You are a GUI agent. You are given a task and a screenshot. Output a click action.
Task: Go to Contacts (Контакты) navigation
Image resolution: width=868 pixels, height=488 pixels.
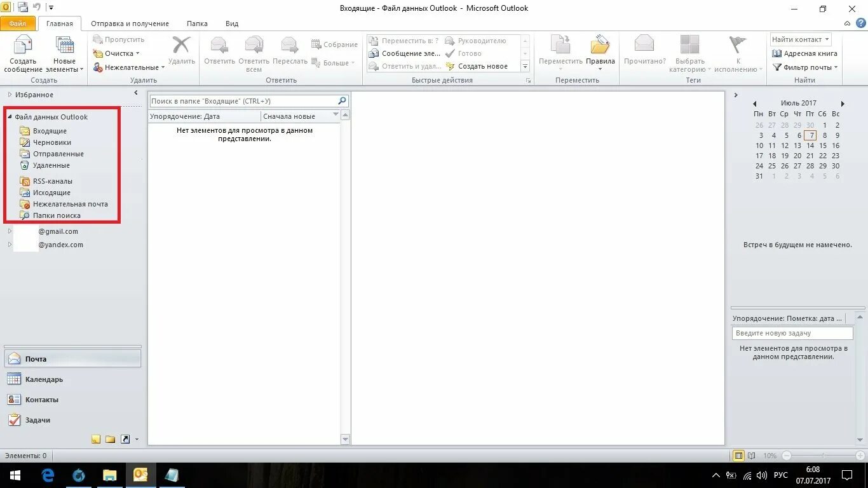point(73,400)
